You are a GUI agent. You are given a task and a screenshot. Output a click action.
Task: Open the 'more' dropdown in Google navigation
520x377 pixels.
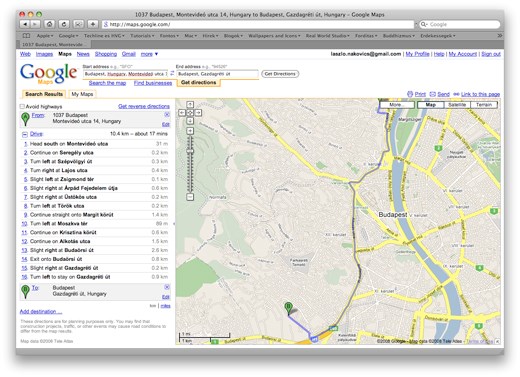click(x=149, y=54)
